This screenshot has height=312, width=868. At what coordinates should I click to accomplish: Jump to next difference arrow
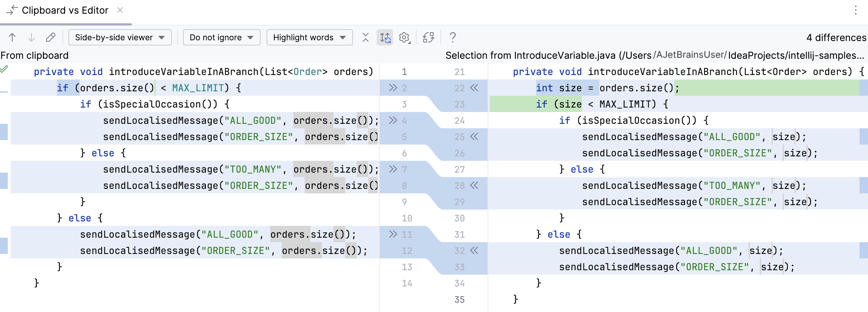tap(31, 37)
